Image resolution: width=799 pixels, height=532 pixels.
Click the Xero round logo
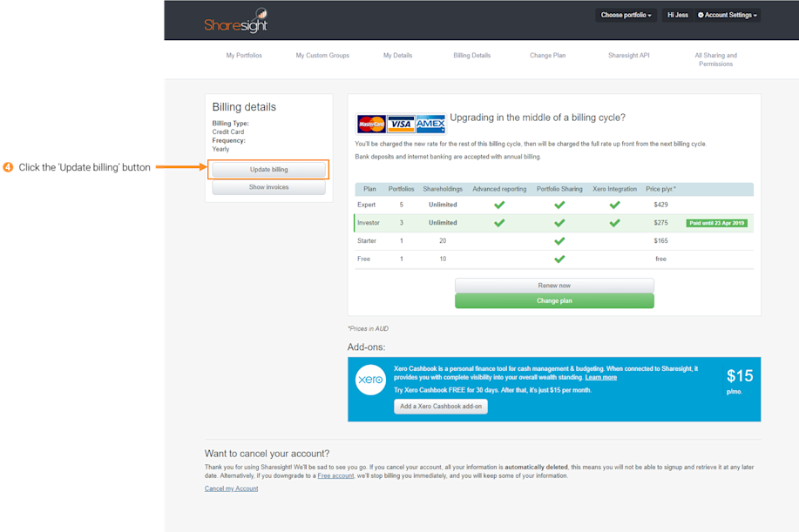click(370, 380)
